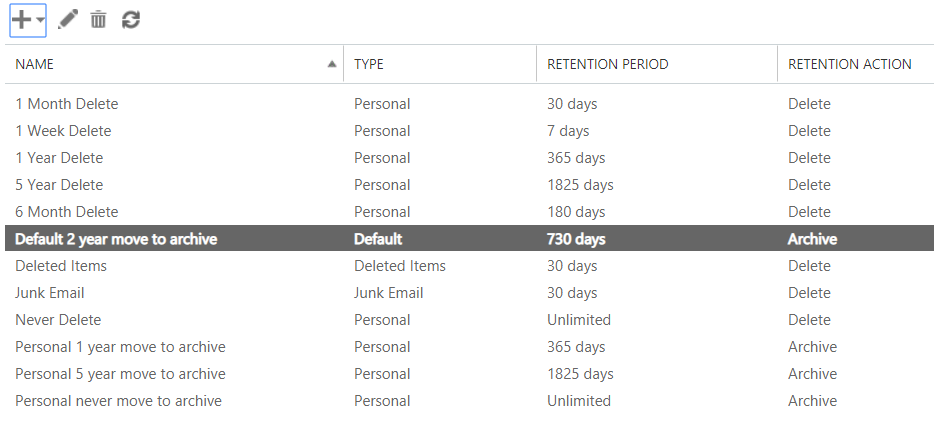Toggle the NAME column sort arrow

point(332,64)
